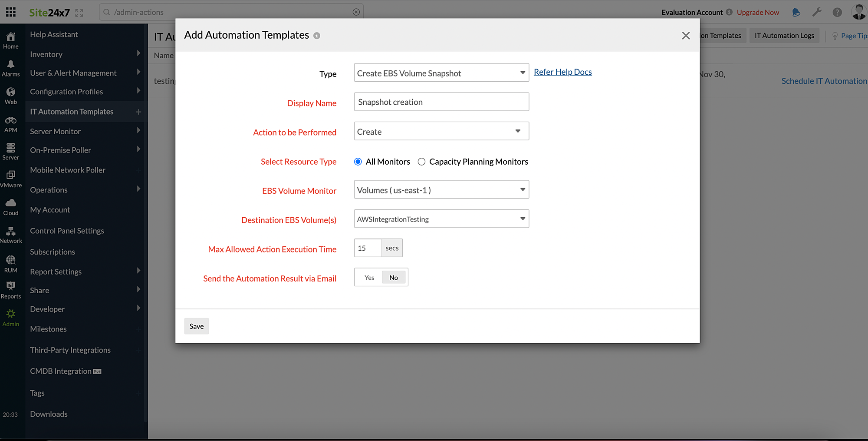Select the Capacity Planning Monitors radio button
This screenshot has height=441, width=868.
pos(421,161)
